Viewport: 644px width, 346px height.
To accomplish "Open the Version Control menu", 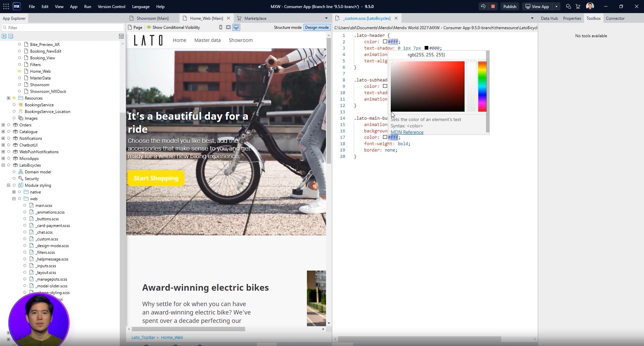I will (111, 6).
